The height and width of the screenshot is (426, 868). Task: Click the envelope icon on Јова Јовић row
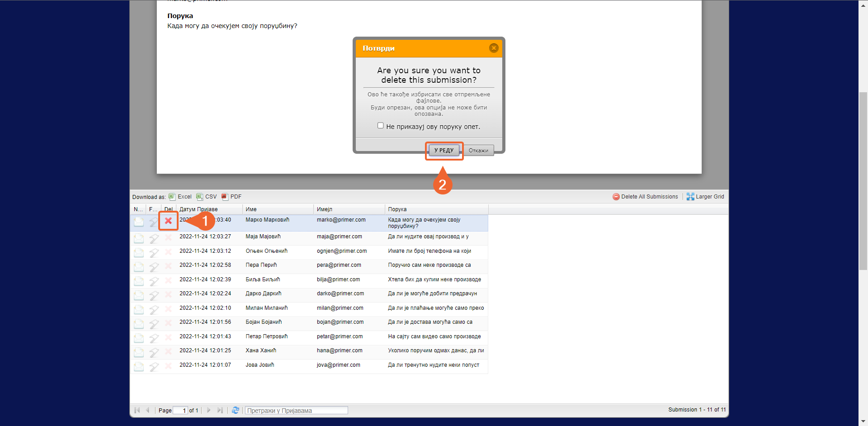click(139, 367)
